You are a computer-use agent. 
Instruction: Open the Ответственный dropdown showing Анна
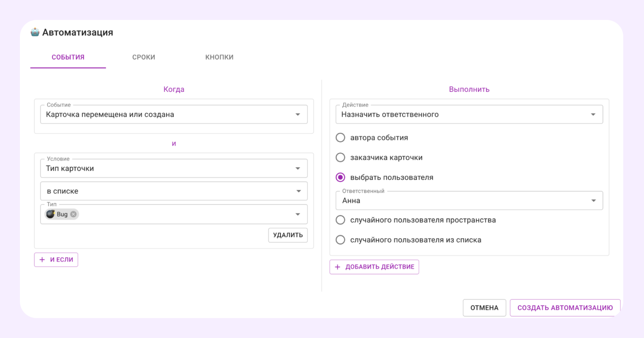pos(469,201)
